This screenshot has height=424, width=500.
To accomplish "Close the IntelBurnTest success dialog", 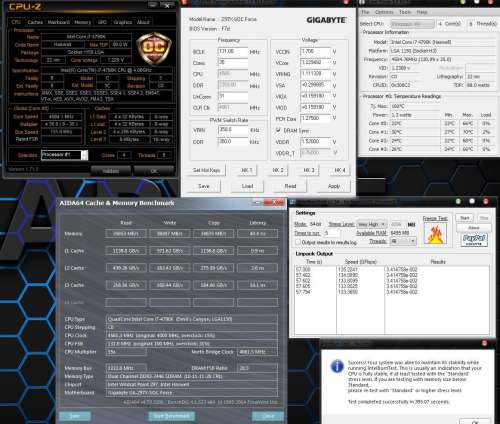I will (484, 343).
